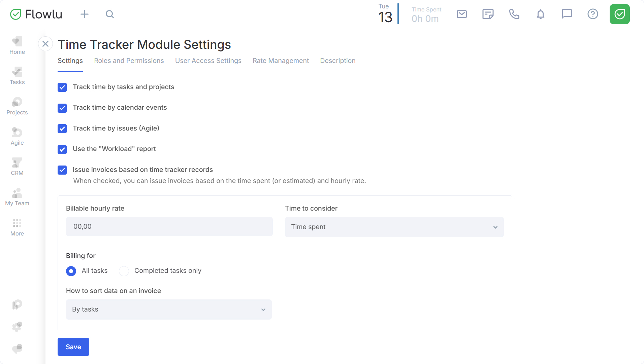Click the phone call icon
This screenshot has width=644, height=364.
tap(514, 14)
